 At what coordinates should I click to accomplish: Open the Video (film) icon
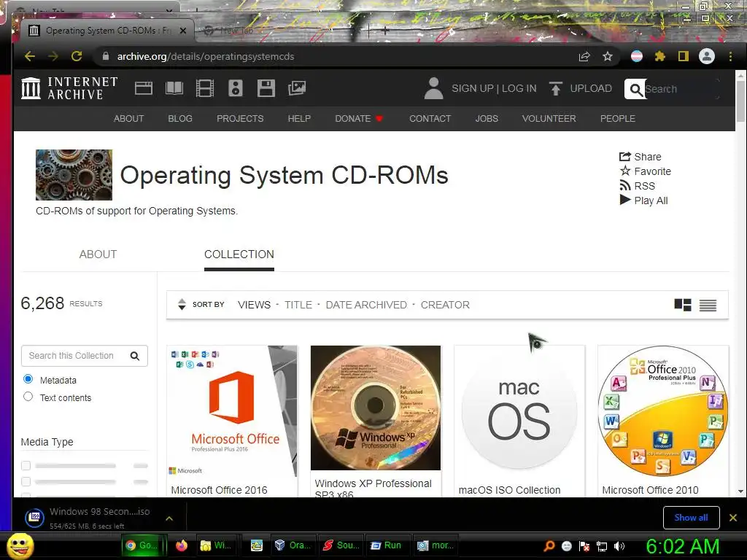[205, 88]
